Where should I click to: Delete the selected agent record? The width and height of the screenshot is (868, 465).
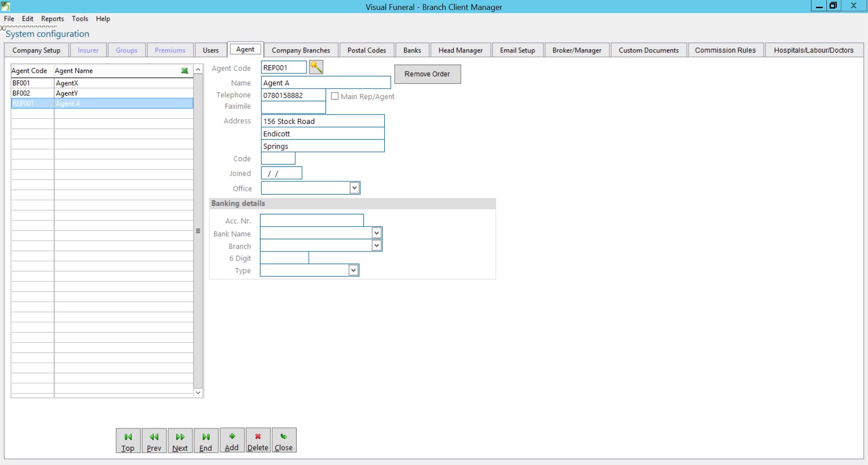(x=258, y=441)
